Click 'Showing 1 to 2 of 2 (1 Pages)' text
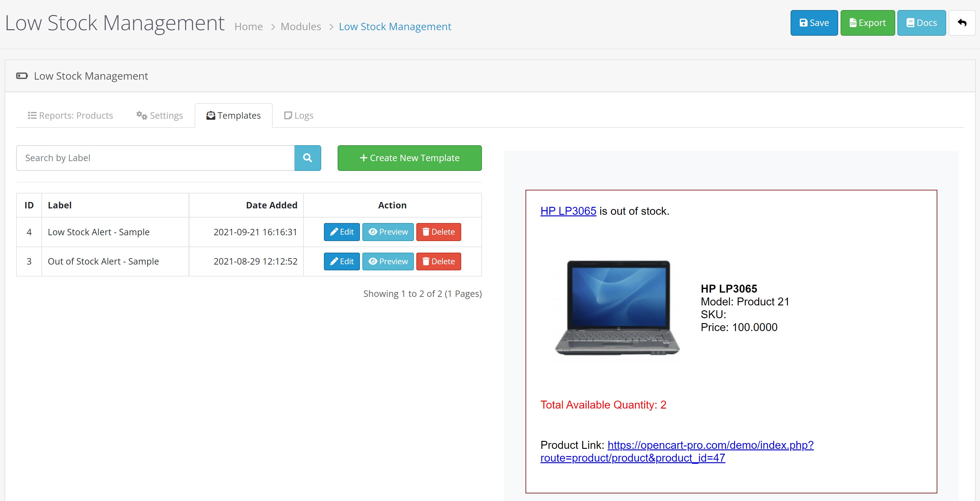Viewport: 980px width, 501px height. pyautogui.click(x=422, y=294)
